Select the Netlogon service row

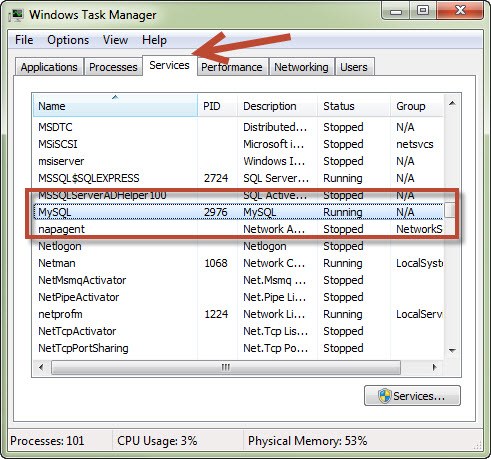coord(238,246)
